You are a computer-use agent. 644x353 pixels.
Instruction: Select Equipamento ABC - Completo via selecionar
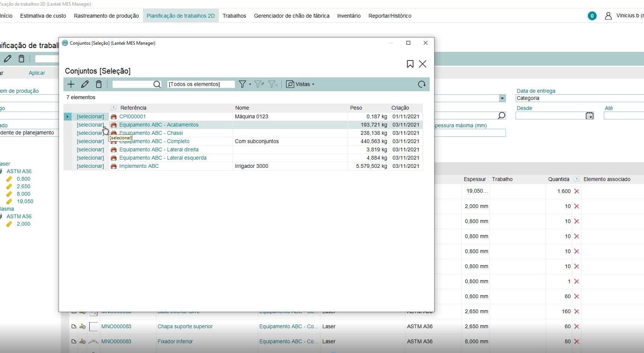tap(90, 141)
